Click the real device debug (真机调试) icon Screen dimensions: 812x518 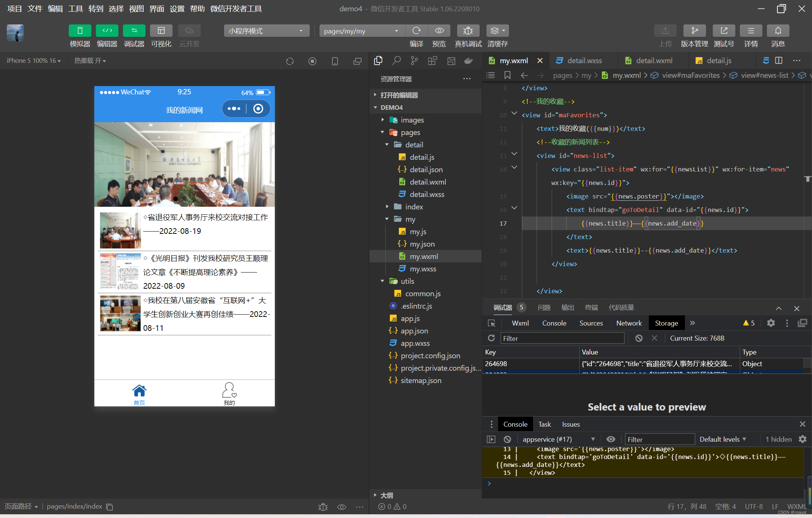468,31
